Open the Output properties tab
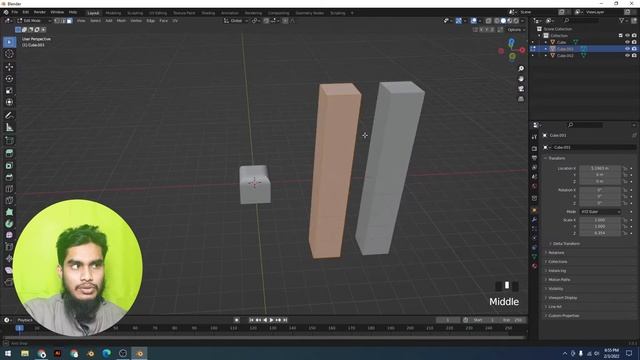 tap(534, 158)
